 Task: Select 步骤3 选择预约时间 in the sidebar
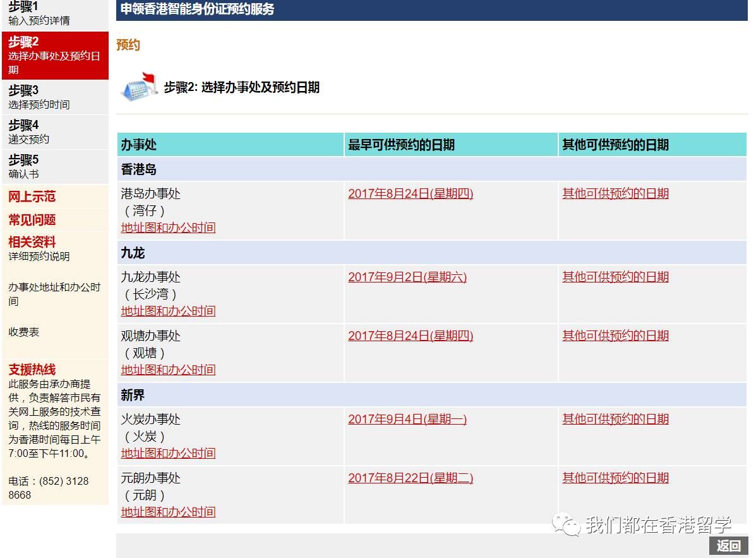(x=38, y=97)
